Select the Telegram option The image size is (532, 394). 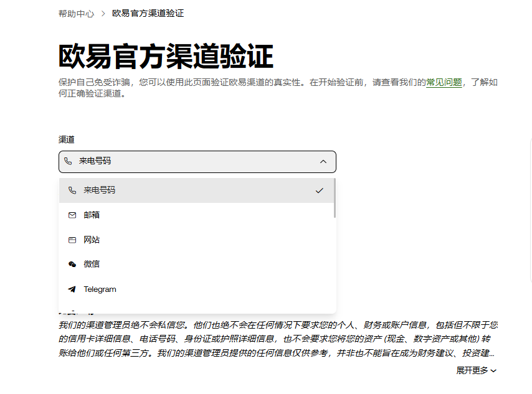pos(197,289)
